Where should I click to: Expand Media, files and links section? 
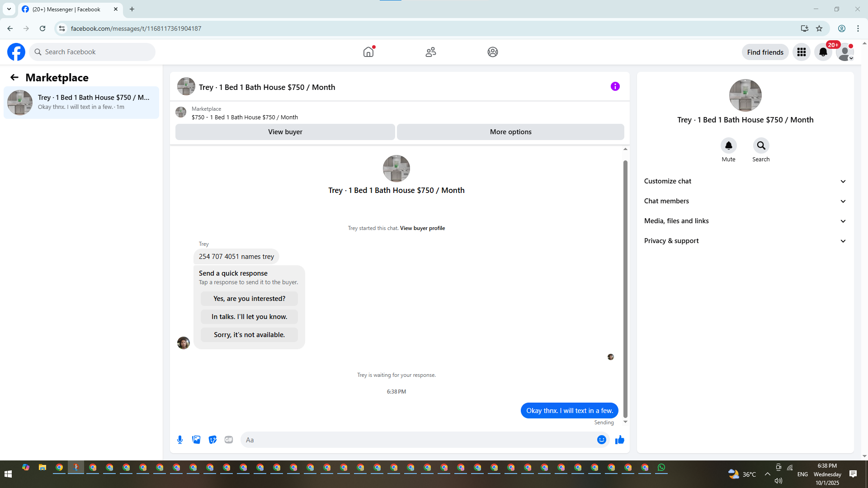click(x=745, y=221)
